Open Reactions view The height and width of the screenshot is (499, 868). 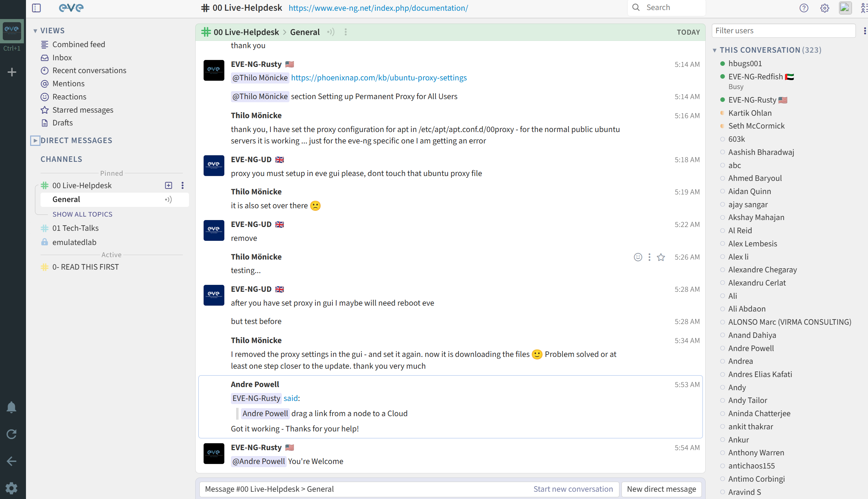coord(69,97)
